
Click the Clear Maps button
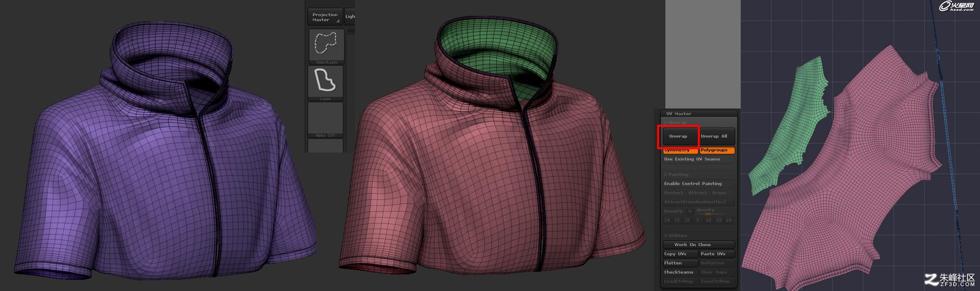tap(717, 272)
